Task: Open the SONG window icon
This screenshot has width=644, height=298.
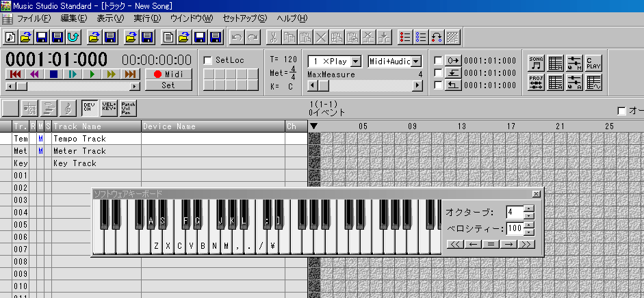Action: 536,63
